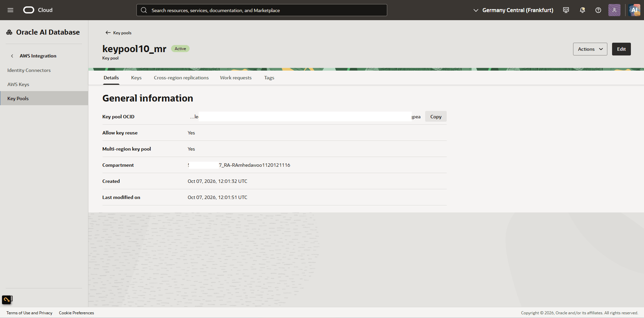Click the keypool10_mr title
This screenshot has height=318, width=644.
pyautogui.click(x=134, y=49)
